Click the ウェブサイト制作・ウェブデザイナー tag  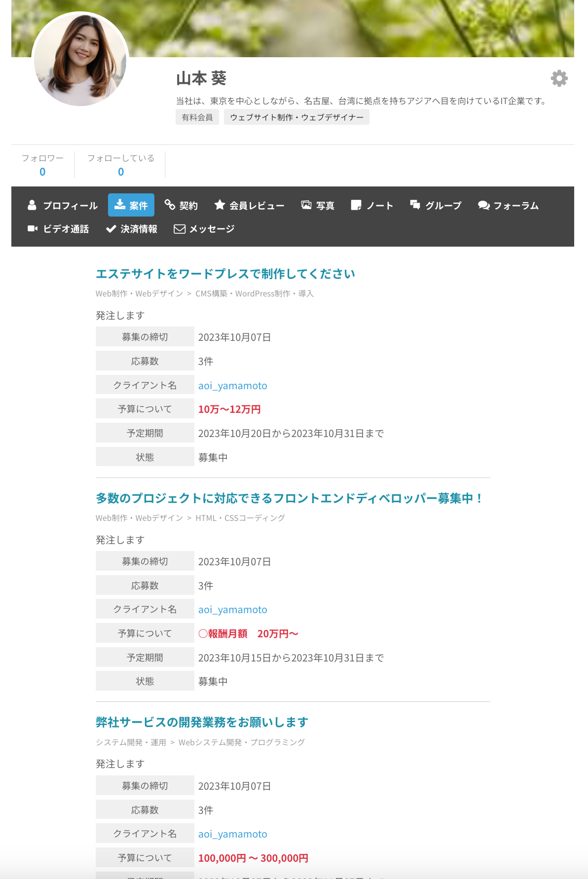[296, 117]
